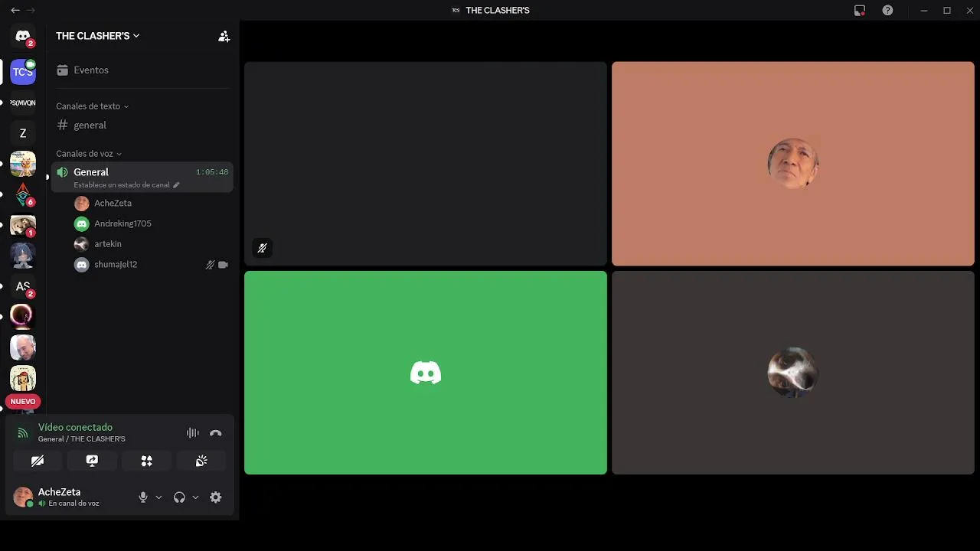Open microphone input options arrow
This screenshot has height=551, width=980.
(x=158, y=497)
